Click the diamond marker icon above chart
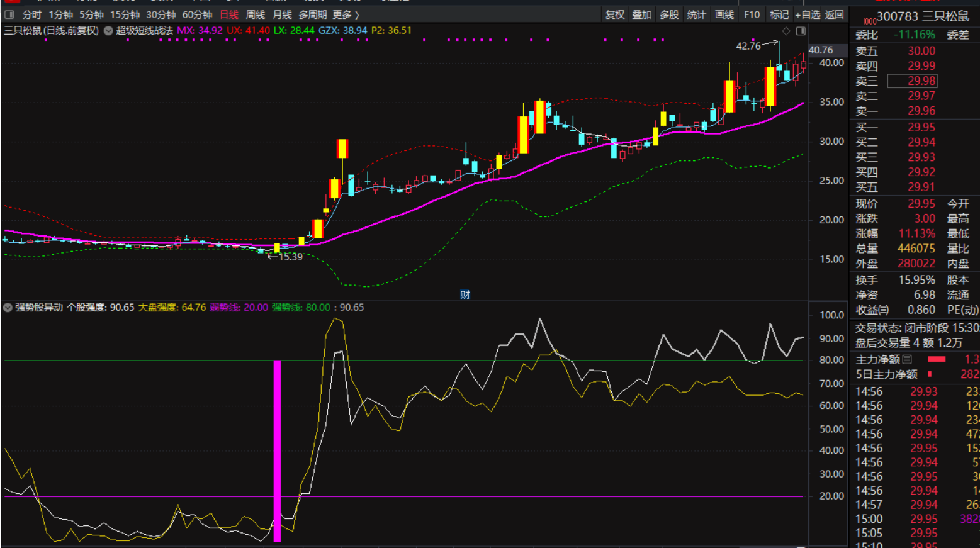Screen dimensions: 980x548 (786, 31)
